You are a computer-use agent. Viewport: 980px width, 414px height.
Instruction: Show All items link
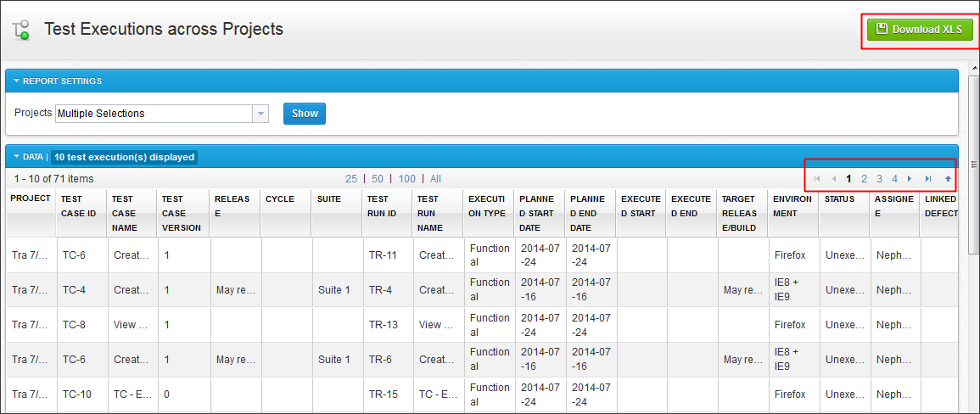pos(435,179)
